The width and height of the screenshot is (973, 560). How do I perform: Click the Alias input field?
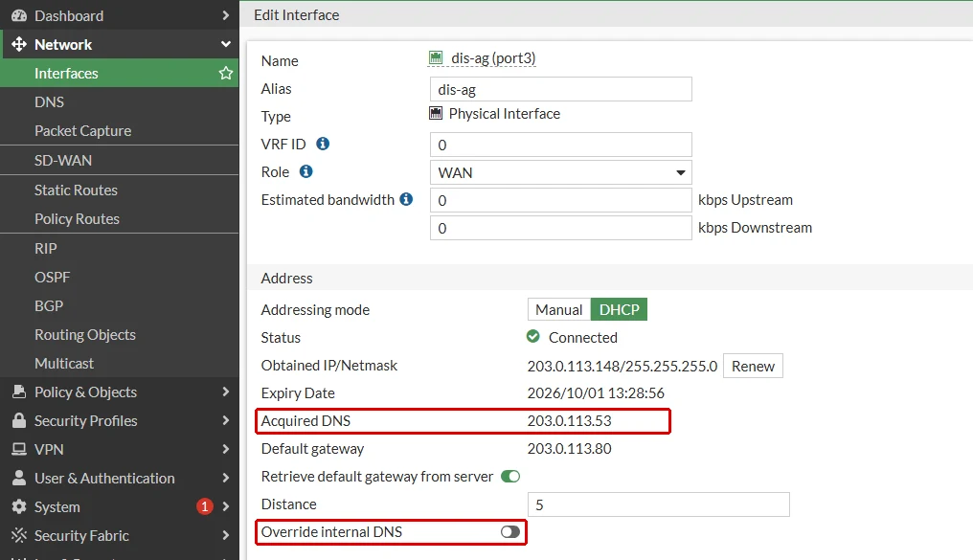click(561, 89)
